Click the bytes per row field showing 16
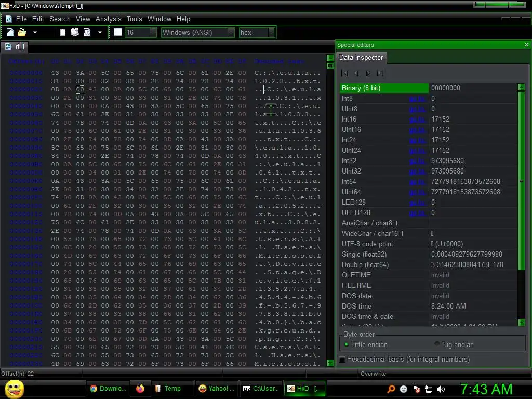 tap(137, 33)
